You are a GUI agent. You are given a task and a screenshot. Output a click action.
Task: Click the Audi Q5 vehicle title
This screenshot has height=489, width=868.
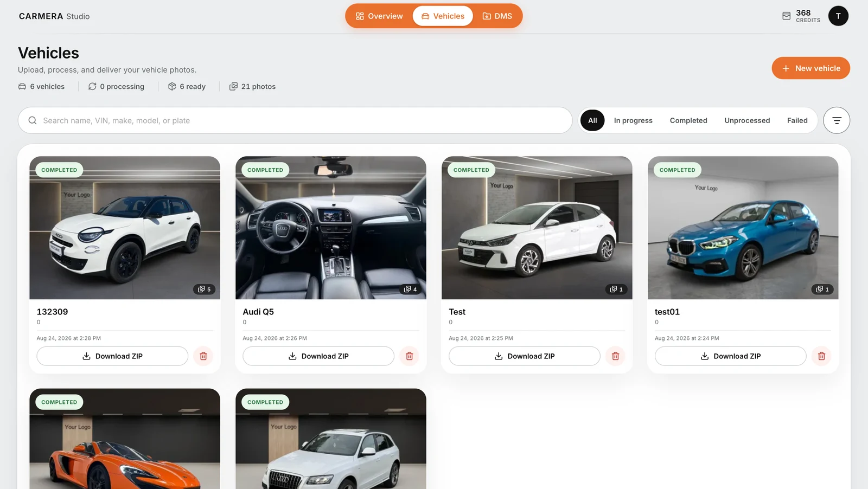coord(258,312)
